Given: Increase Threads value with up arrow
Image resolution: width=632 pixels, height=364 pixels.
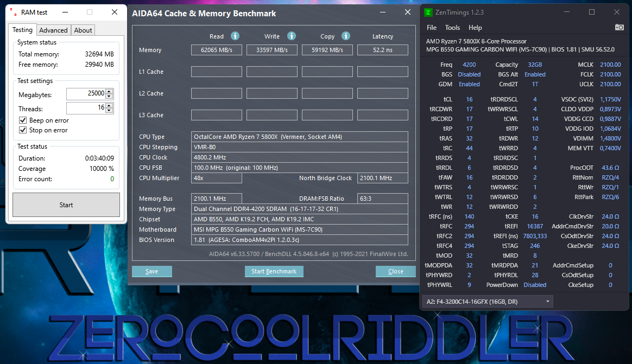Looking at the screenshot, I should click(109, 105).
